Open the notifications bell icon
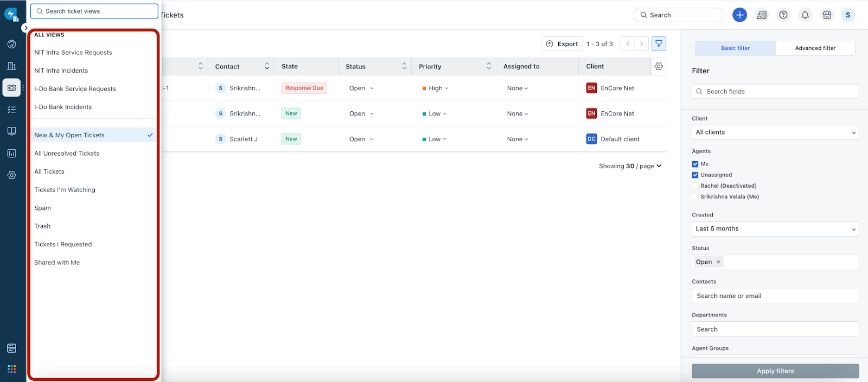 point(805,15)
